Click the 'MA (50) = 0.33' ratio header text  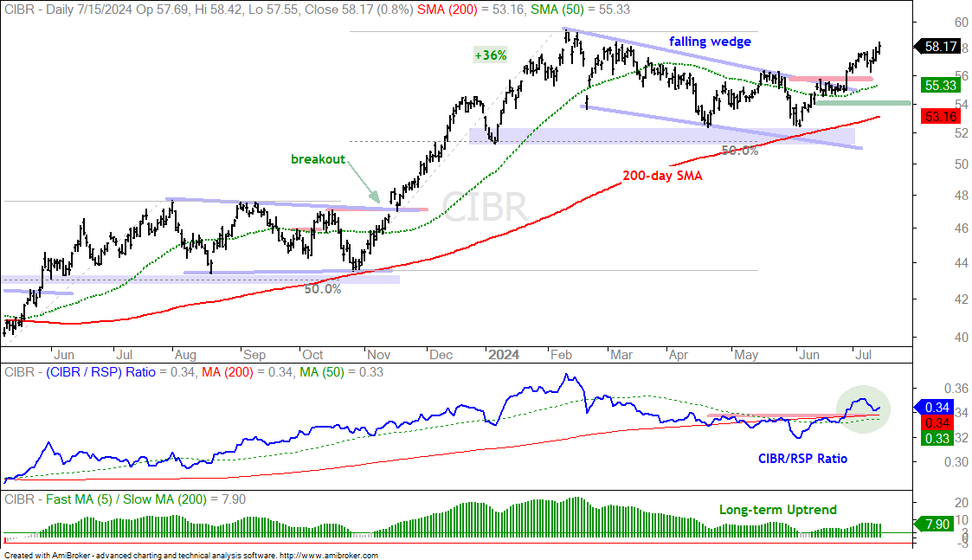342,372
